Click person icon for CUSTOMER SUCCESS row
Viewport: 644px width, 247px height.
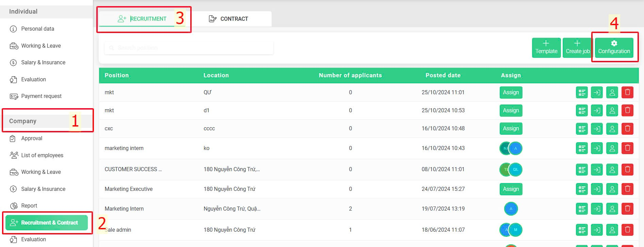(612, 169)
